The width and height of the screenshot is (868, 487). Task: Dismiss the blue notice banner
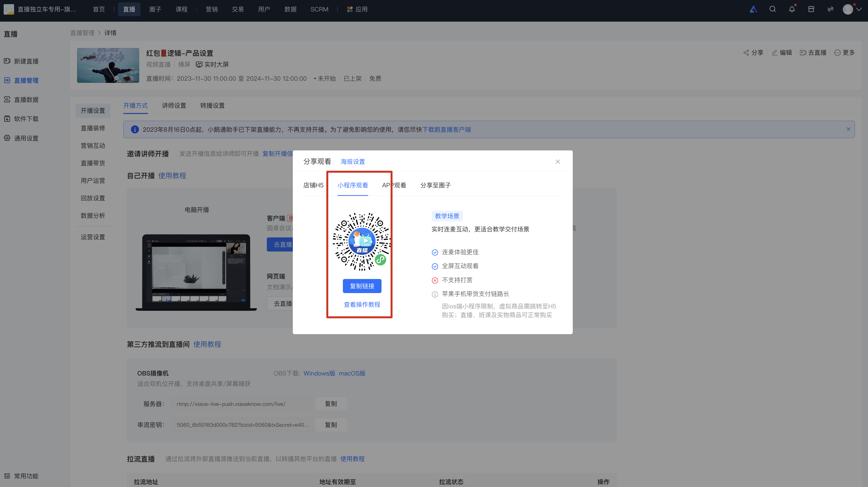pyautogui.click(x=848, y=129)
